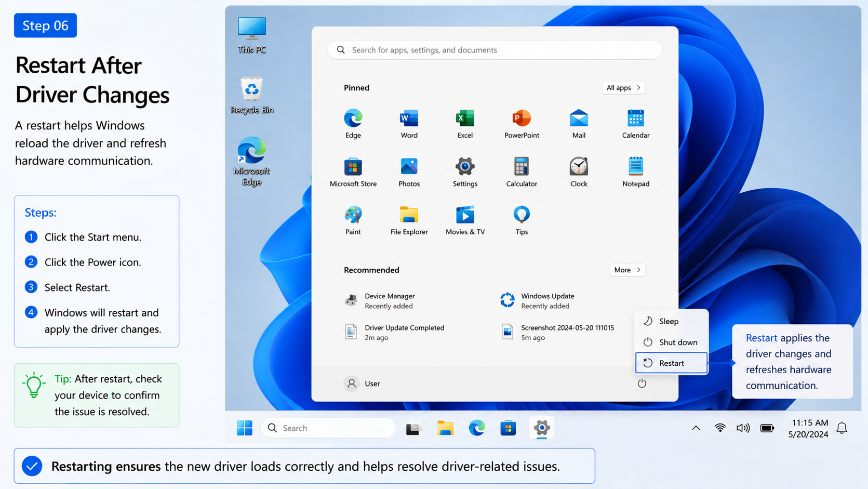Launch Word from pinned apps
The image size is (868, 489).
pos(409,124)
